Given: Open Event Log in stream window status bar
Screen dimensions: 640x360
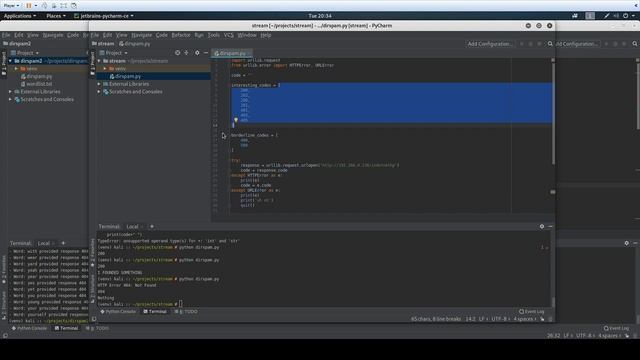Looking at the screenshot, I should [x=531, y=311].
